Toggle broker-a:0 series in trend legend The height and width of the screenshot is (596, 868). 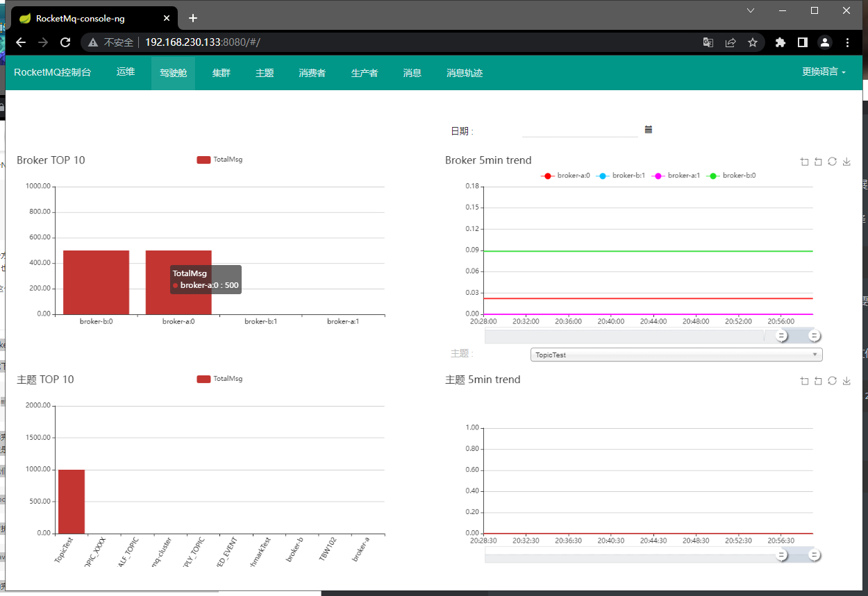[x=565, y=176]
